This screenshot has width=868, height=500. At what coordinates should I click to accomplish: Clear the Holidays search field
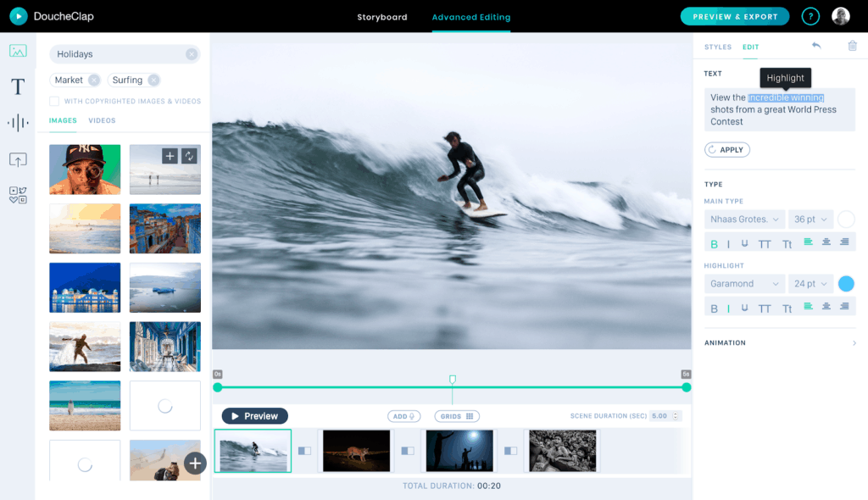click(192, 53)
